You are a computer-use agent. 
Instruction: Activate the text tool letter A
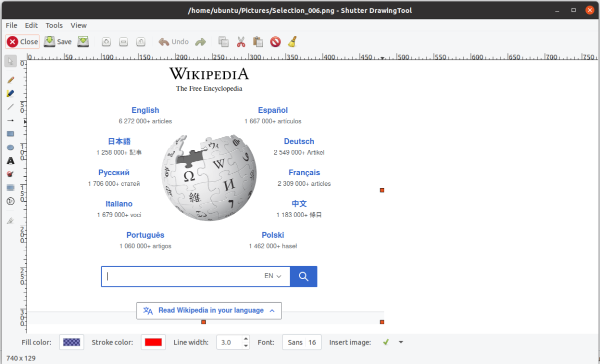(x=10, y=161)
